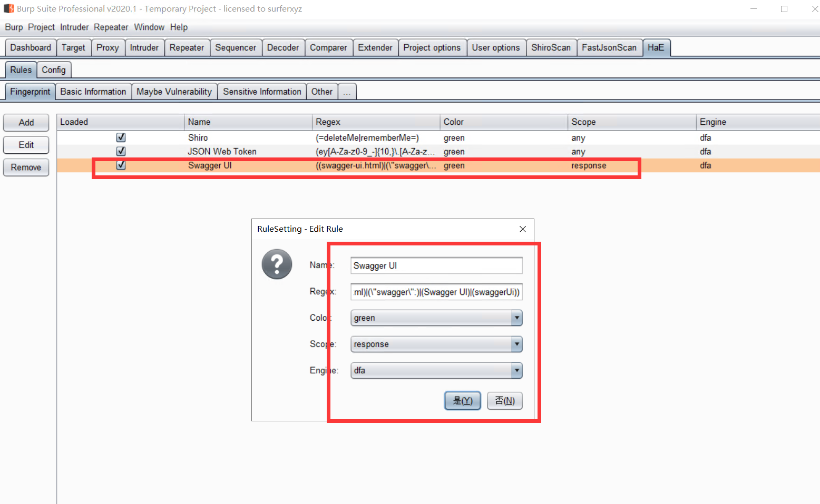The height and width of the screenshot is (504, 820).
Task: Click the response scope cell in Swagger row
Action: (632, 165)
